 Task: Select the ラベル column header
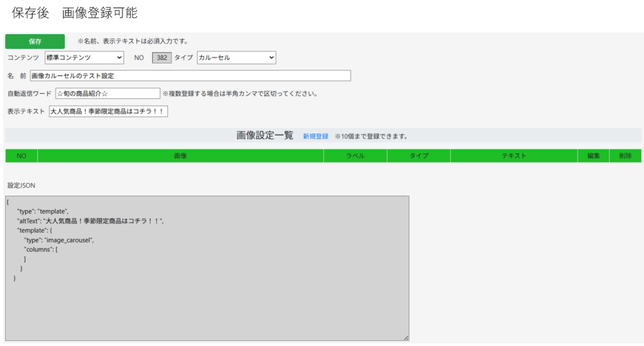coord(355,156)
